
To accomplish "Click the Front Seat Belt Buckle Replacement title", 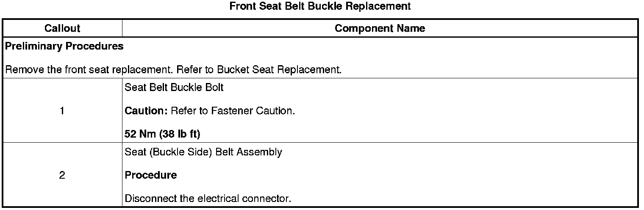I will (320, 6).
